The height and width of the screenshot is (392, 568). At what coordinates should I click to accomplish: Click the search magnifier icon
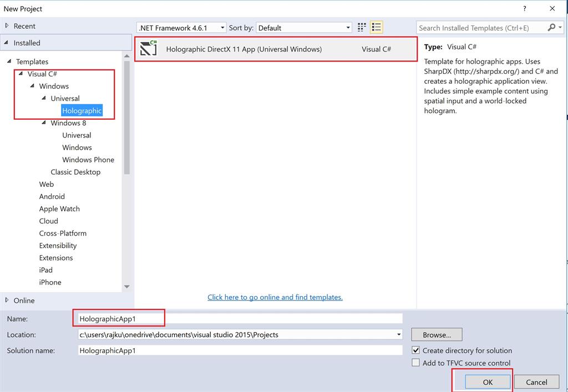(551, 28)
